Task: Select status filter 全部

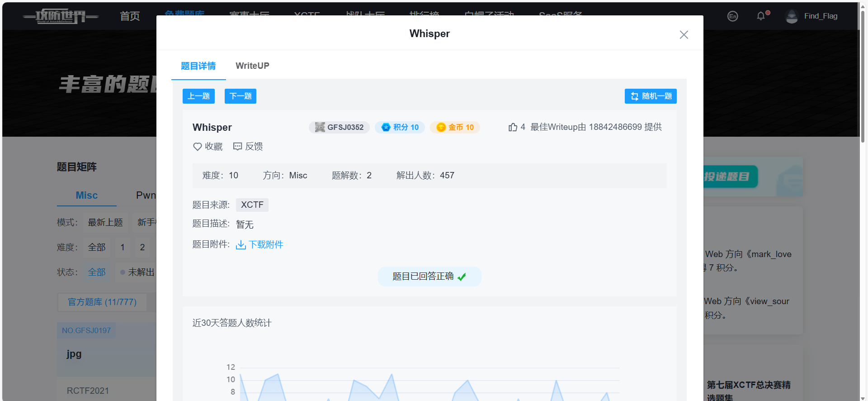Action: pyautogui.click(x=97, y=272)
